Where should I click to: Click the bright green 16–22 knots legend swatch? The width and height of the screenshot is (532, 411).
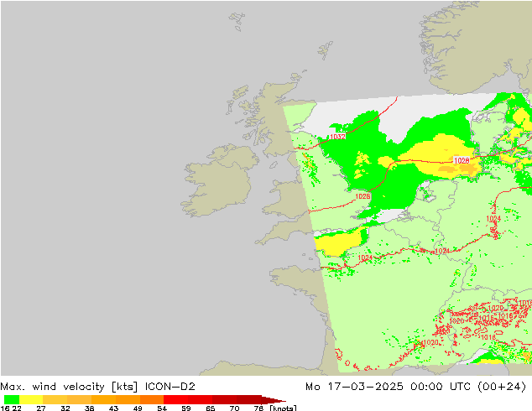12,399
